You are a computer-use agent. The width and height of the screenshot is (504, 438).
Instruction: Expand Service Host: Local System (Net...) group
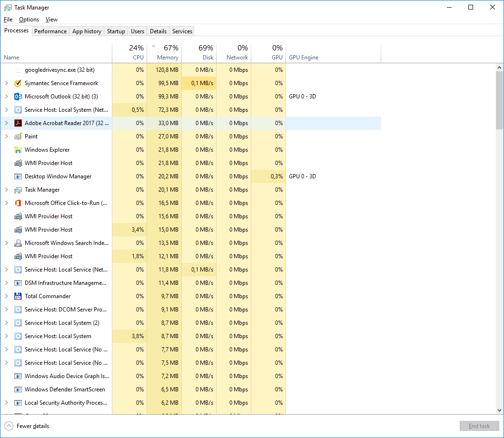[x=7, y=110]
